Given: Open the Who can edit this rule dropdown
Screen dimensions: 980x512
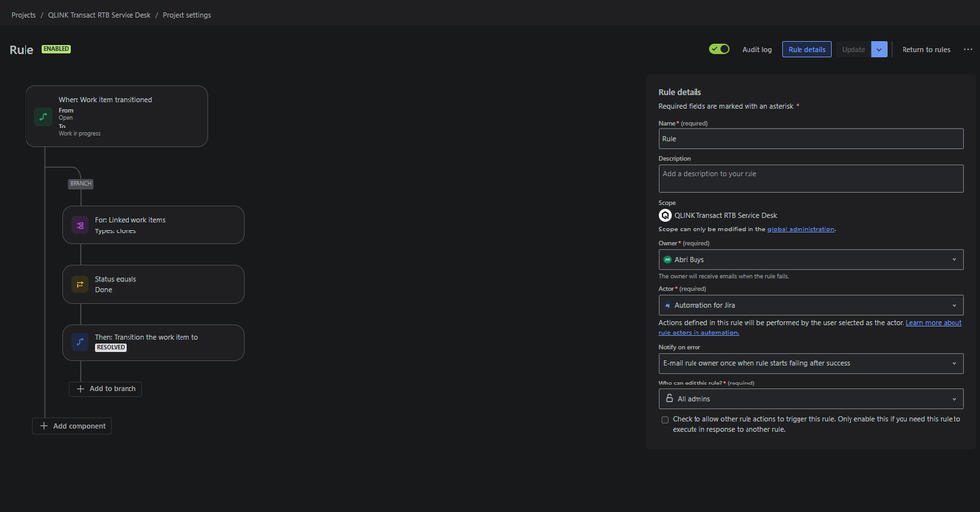Looking at the screenshot, I should pos(811,399).
